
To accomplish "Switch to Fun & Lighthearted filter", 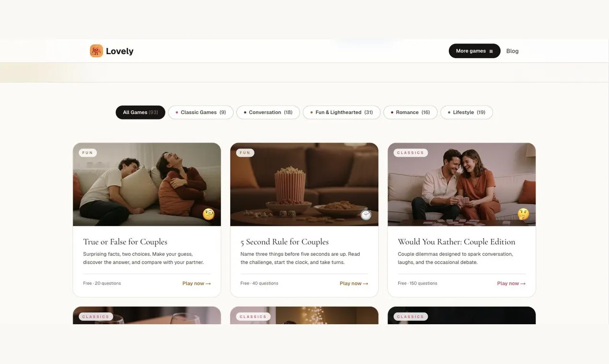I will [341, 113].
